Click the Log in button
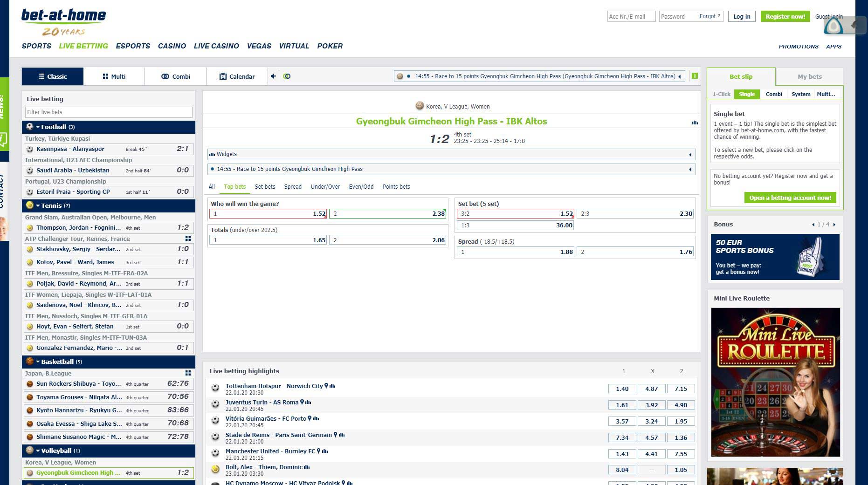This screenshot has height=485, width=868. coord(742,16)
